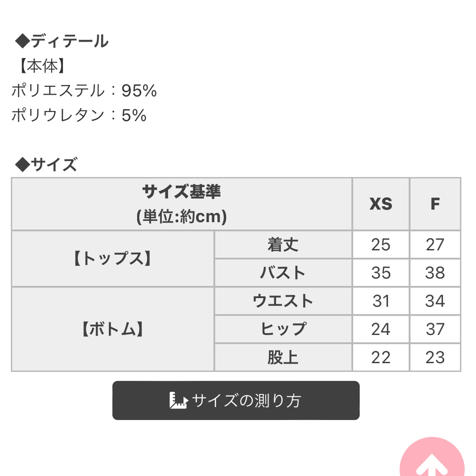
Task: Click the 【トップス】 row label
Action: pos(113,259)
